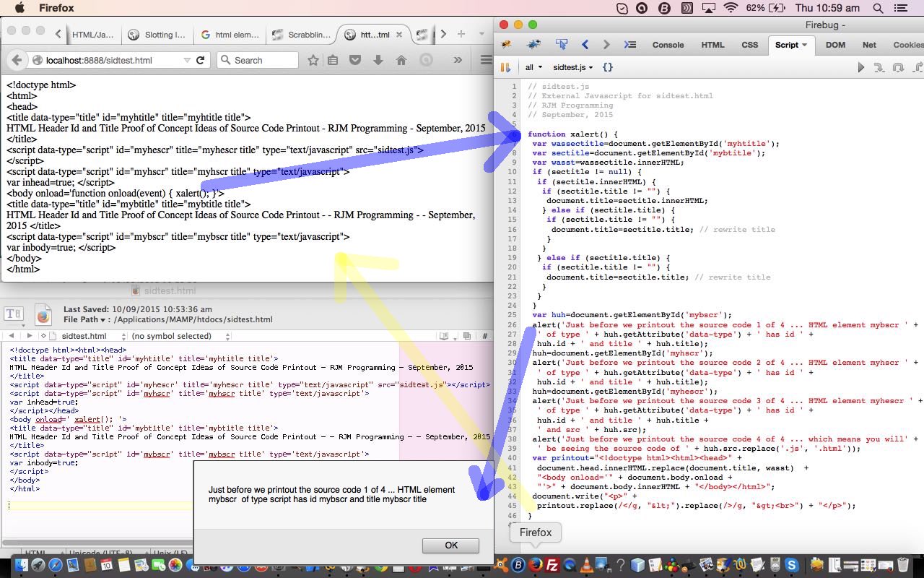
Task: Go forward in Firebug panel history
Action: tap(606, 45)
